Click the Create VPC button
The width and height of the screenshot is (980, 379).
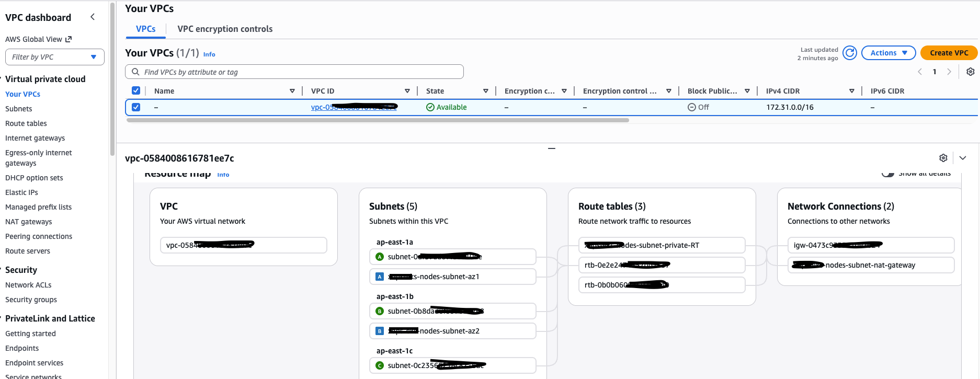[x=949, y=53]
